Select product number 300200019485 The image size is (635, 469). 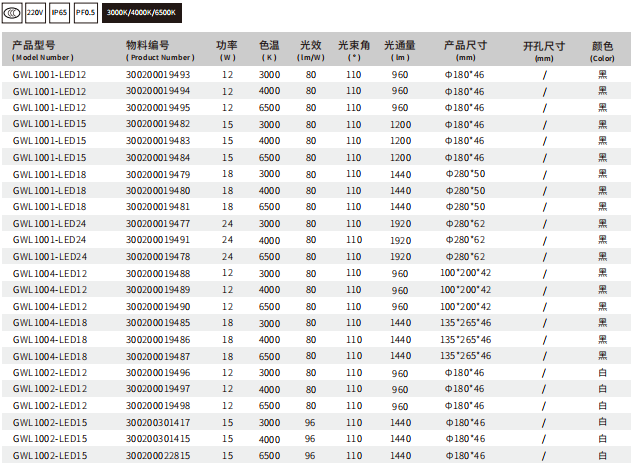pos(158,323)
